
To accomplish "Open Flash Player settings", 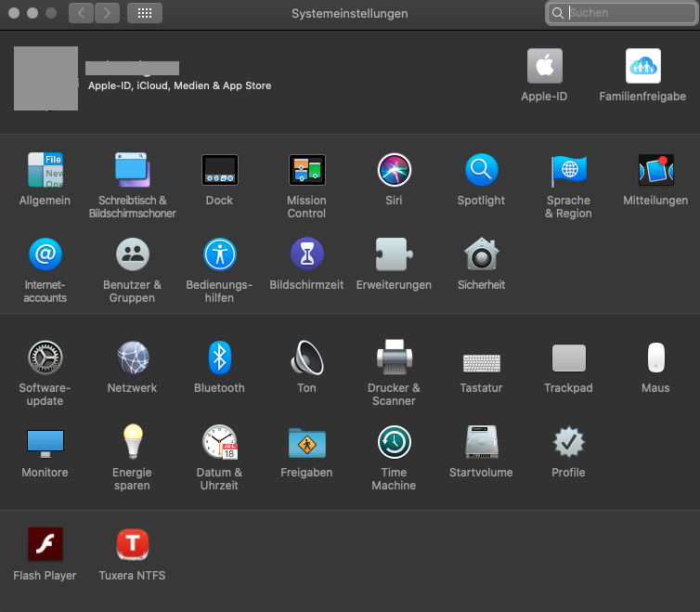I will pyautogui.click(x=45, y=545).
